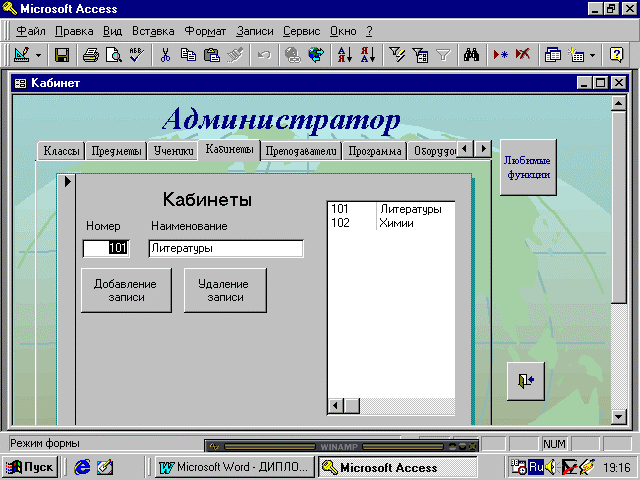Click the door exit icon button
The width and height of the screenshot is (640, 480).
click(x=526, y=380)
